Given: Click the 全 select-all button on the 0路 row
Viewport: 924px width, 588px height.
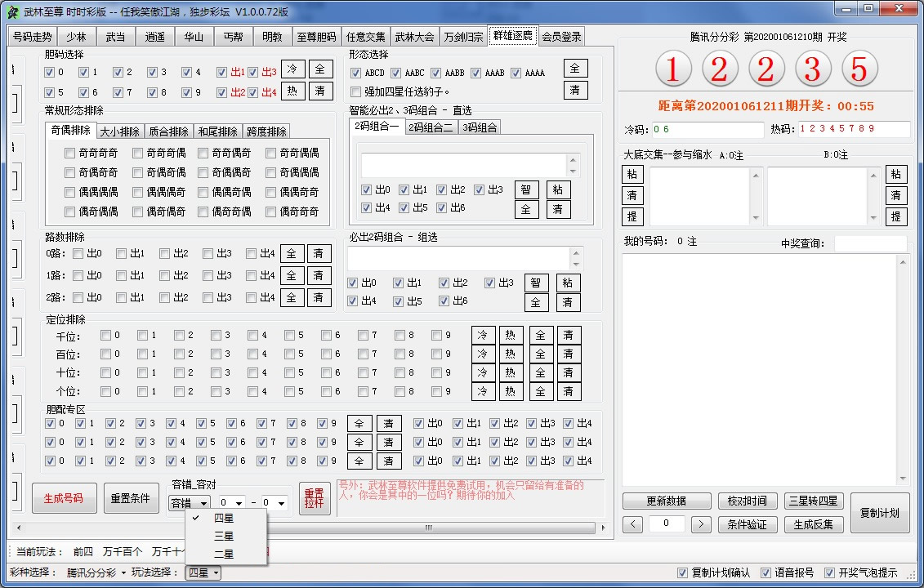Looking at the screenshot, I should (292, 254).
